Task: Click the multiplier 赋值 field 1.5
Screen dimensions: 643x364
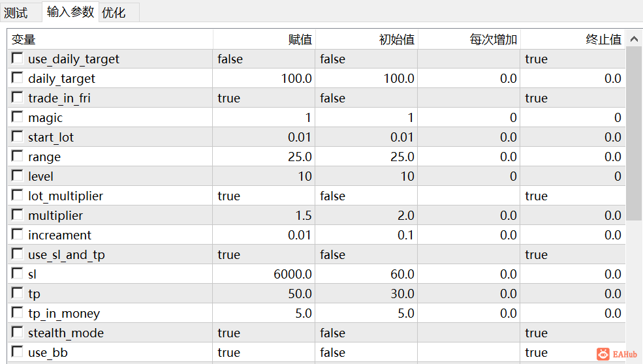Action: click(x=264, y=216)
